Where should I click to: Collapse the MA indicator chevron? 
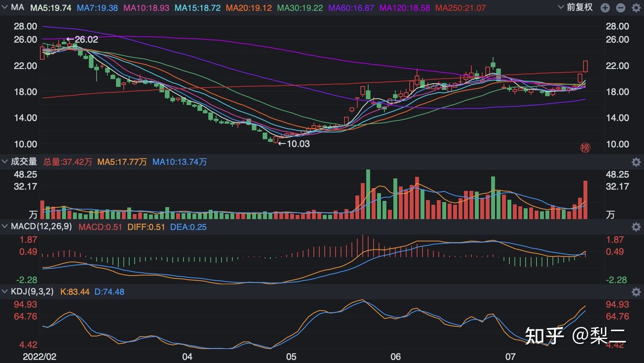point(5,7)
